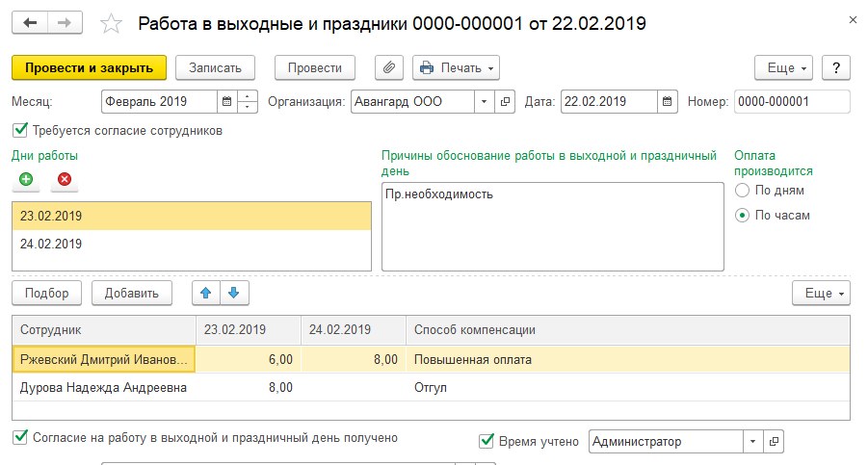This screenshot has height=465, width=868.
Task: Select 'По дням' payment option
Action: point(742,190)
